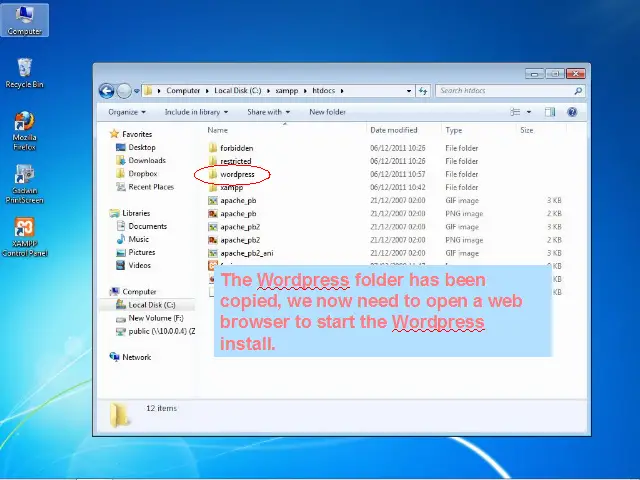Open the Include in library menu
This screenshot has width=640, height=480.
(x=196, y=112)
